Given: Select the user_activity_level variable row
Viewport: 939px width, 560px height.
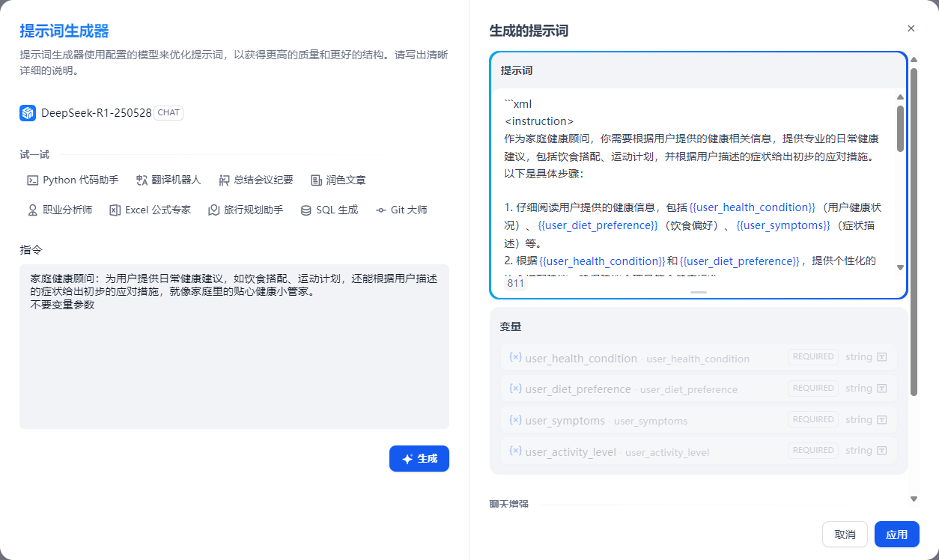Looking at the screenshot, I should click(x=699, y=451).
